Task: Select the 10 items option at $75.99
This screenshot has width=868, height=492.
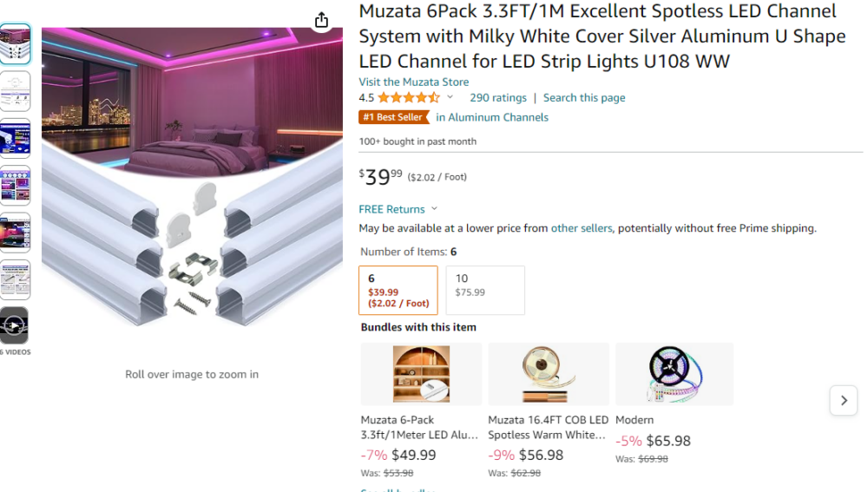Action: 485,290
